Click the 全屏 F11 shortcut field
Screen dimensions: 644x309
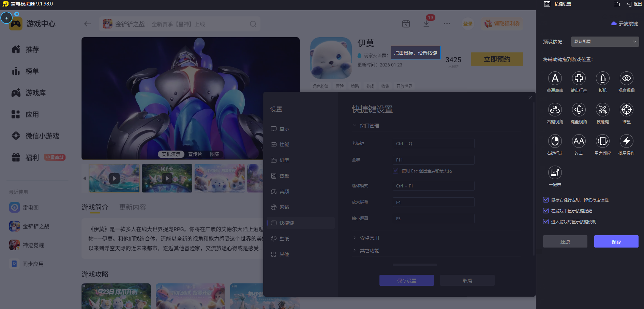(x=433, y=160)
